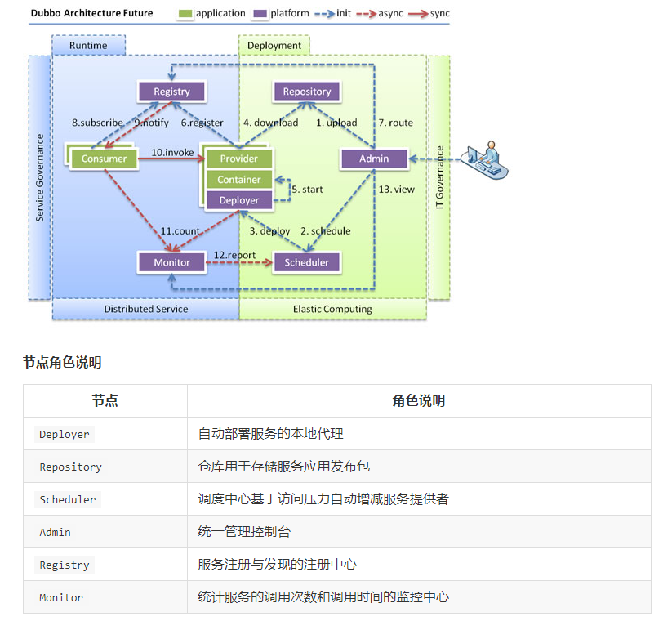Click the Scheduler code label in the table
This screenshot has width=672, height=621.
pyautogui.click(x=68, y=500)
